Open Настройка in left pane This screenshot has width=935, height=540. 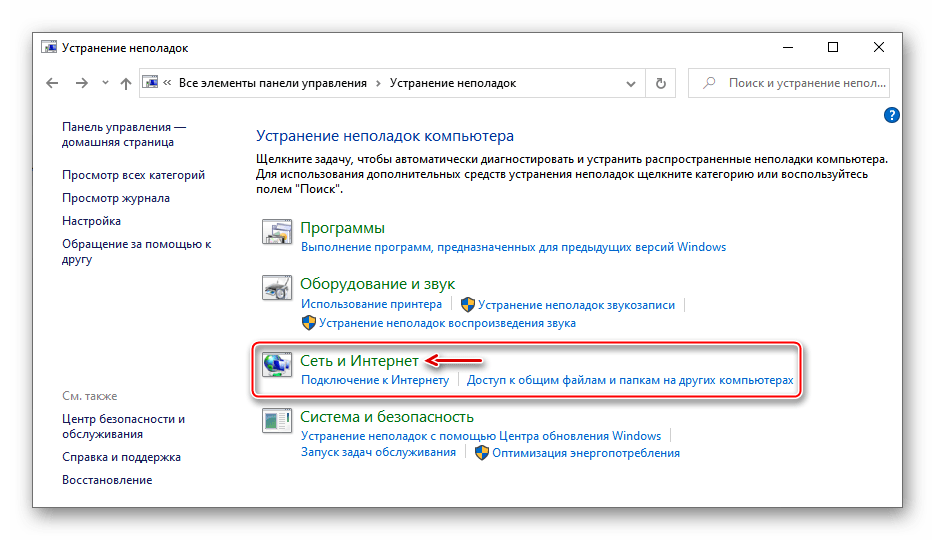[x=91, y=221]
